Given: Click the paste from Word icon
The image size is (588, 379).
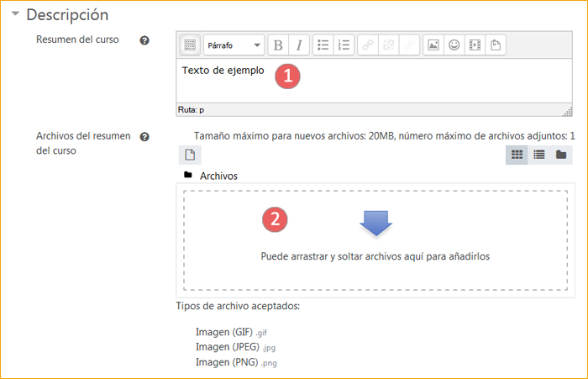Looking at the screenshot, I should coord(496,45).
